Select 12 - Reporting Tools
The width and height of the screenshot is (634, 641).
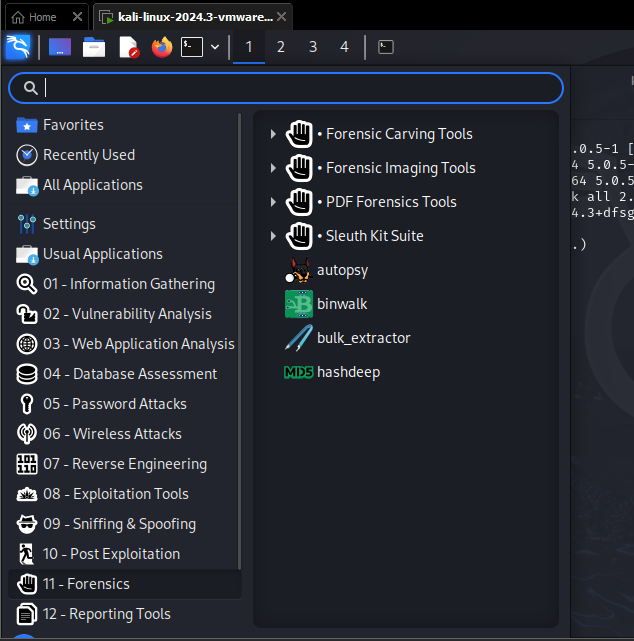tap(124, 614)
